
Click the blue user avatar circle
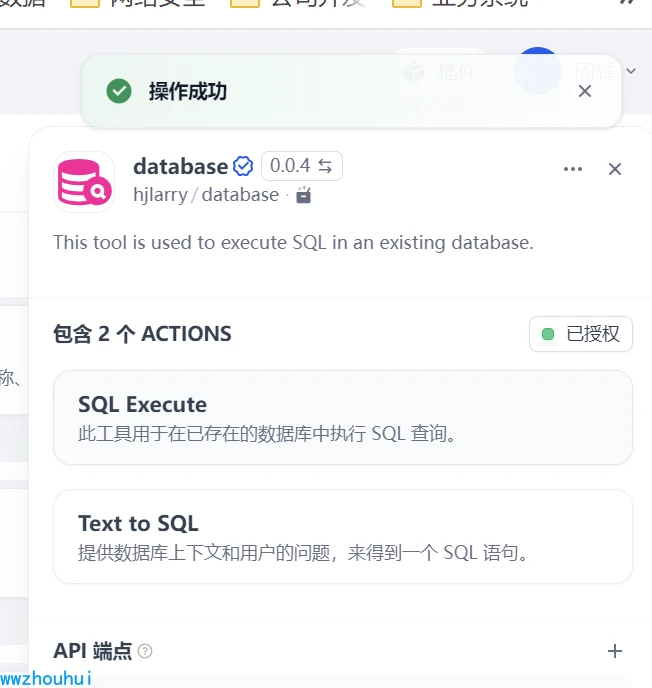coord(538,70)
